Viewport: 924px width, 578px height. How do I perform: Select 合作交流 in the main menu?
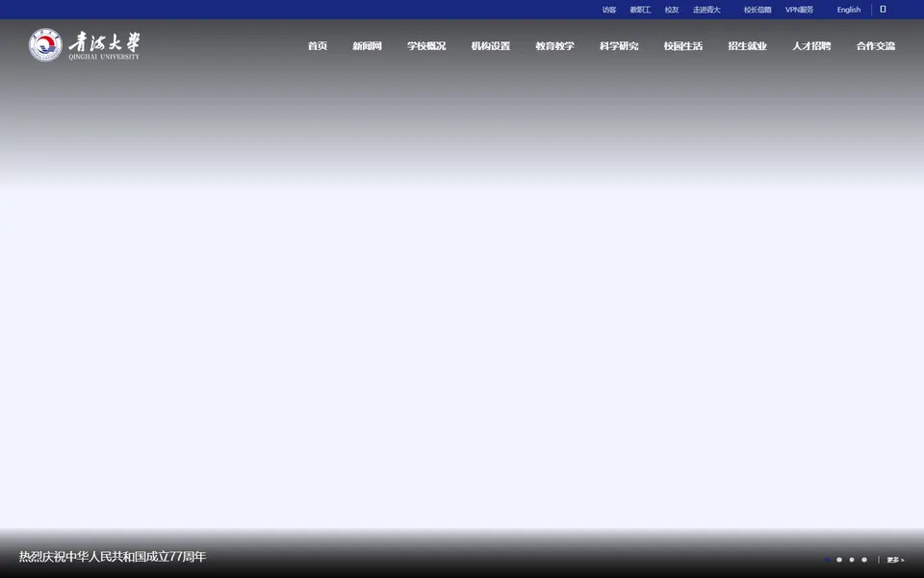point(876,46)
